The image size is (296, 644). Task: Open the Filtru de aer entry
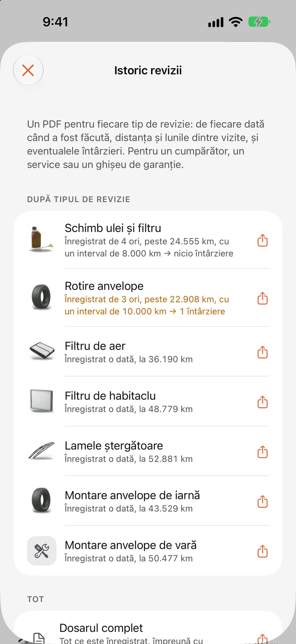point(148,352)
